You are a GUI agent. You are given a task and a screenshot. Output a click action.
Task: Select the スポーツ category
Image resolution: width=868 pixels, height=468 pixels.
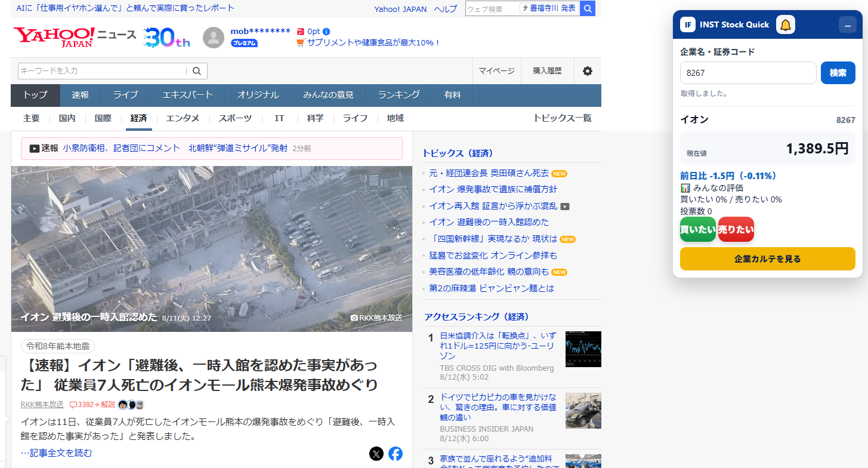click(235, 118)
